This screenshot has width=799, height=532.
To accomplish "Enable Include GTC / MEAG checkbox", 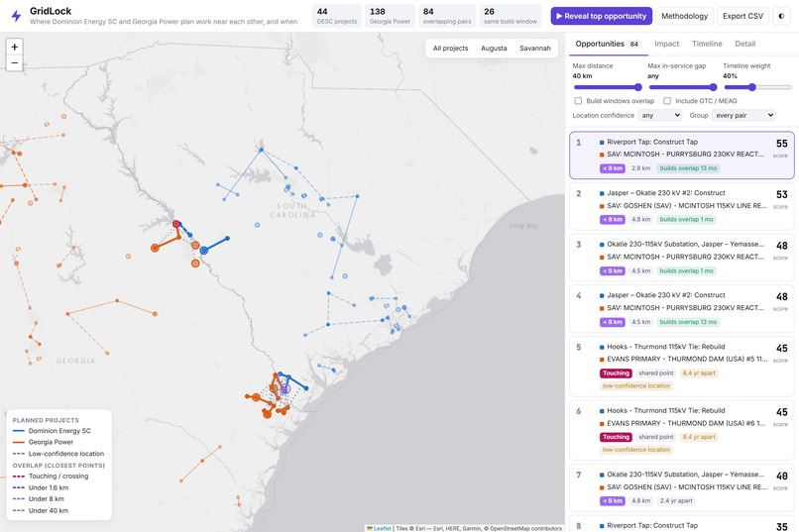I will [667, 101].
